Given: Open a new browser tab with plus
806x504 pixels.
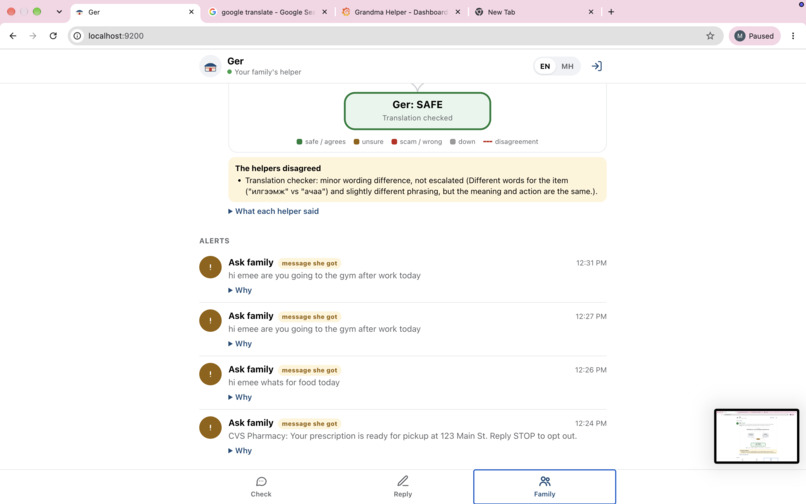Looking at the screenshot, I should [611, 12].
